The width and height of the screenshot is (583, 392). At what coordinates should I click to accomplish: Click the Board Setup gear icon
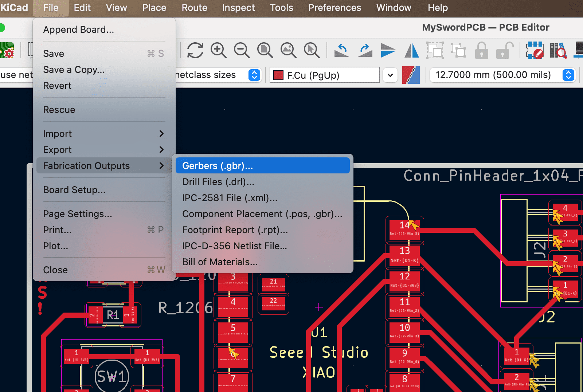7,50
